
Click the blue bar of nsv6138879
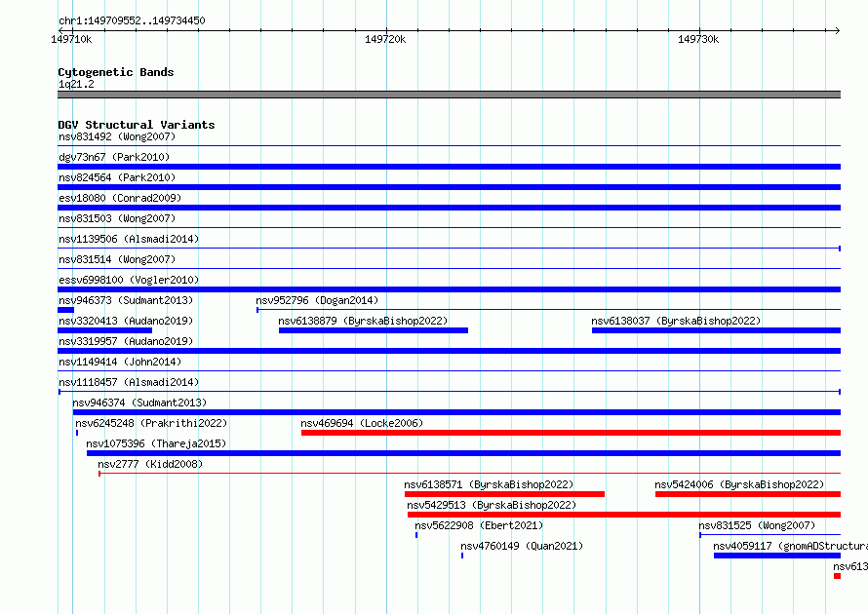[x=374, y=330]
